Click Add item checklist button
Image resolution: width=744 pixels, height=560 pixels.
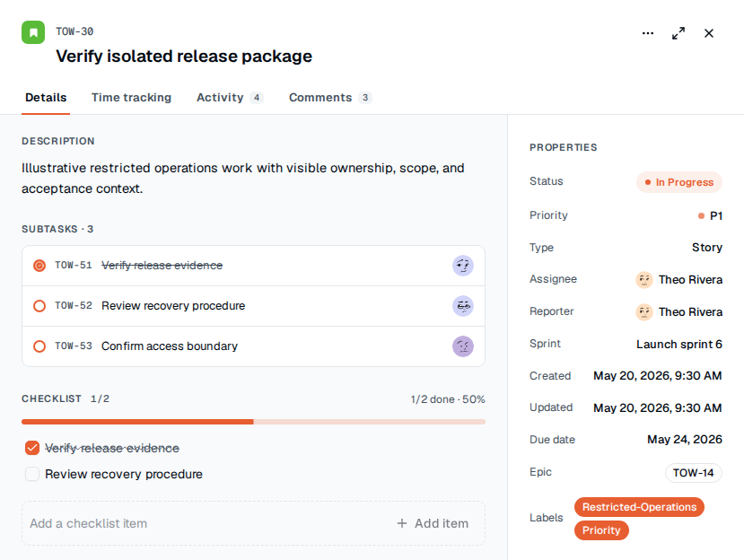433,523
